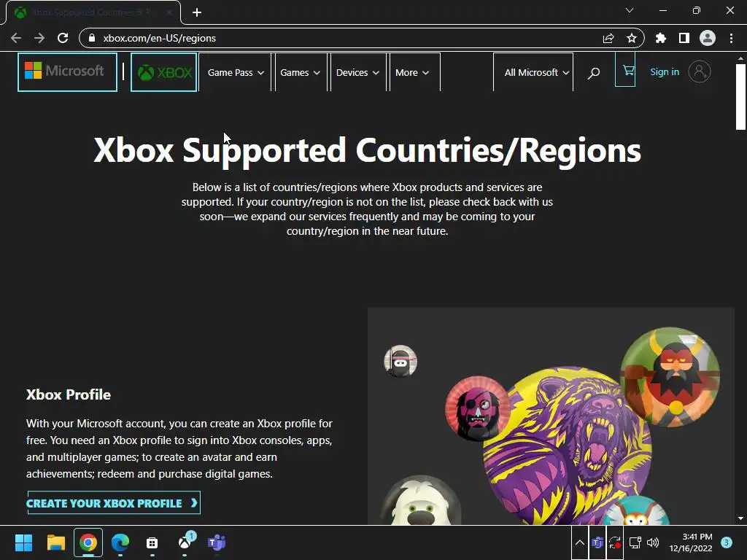Share this page from the address bar

coord(608,38)
